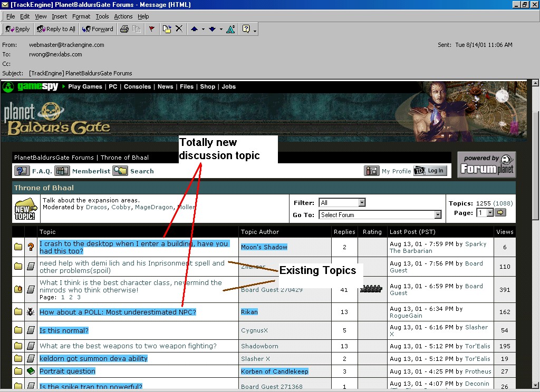
Task: Click the My Profile icon
Action: click(372, 171)
